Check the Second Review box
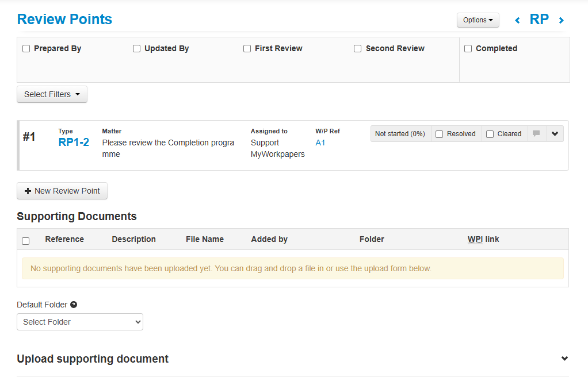This screenshot has height=381, width=588. (358, 49)
